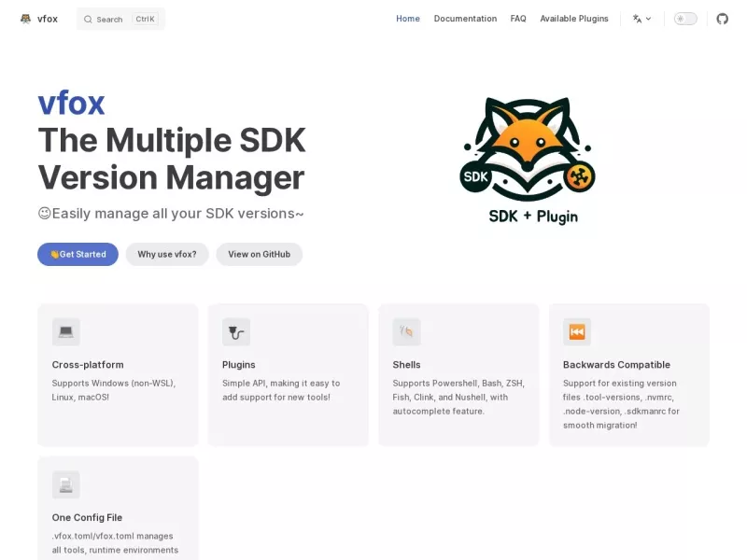Image resolution: width=747 pixels, height=560 pixels.
Task: Click the plug icon on the Plugins card
Action: [x=236, y=332]
